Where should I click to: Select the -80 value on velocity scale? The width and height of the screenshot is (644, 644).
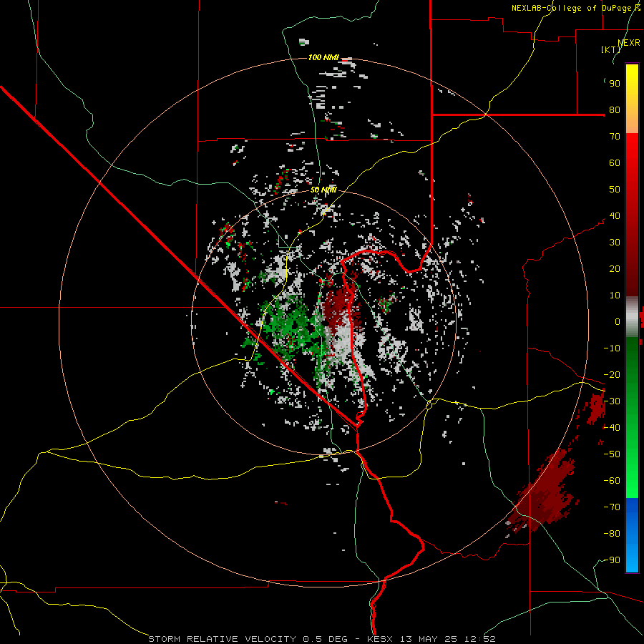(x=612, y=534)
